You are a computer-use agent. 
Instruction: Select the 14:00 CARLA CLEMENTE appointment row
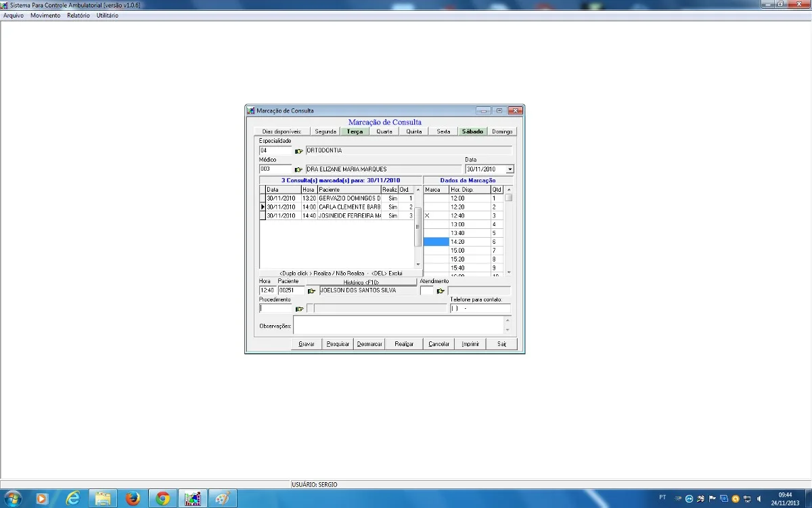tap(337, 207)
